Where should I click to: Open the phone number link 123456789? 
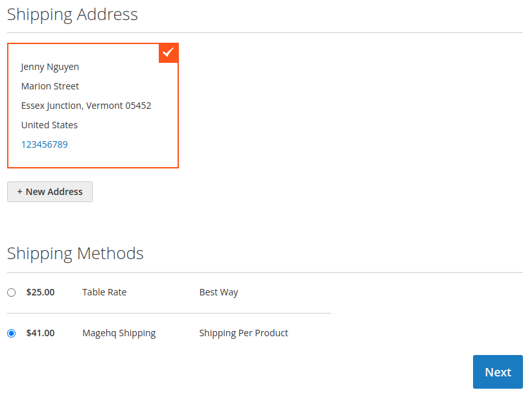tap(45, 144)
